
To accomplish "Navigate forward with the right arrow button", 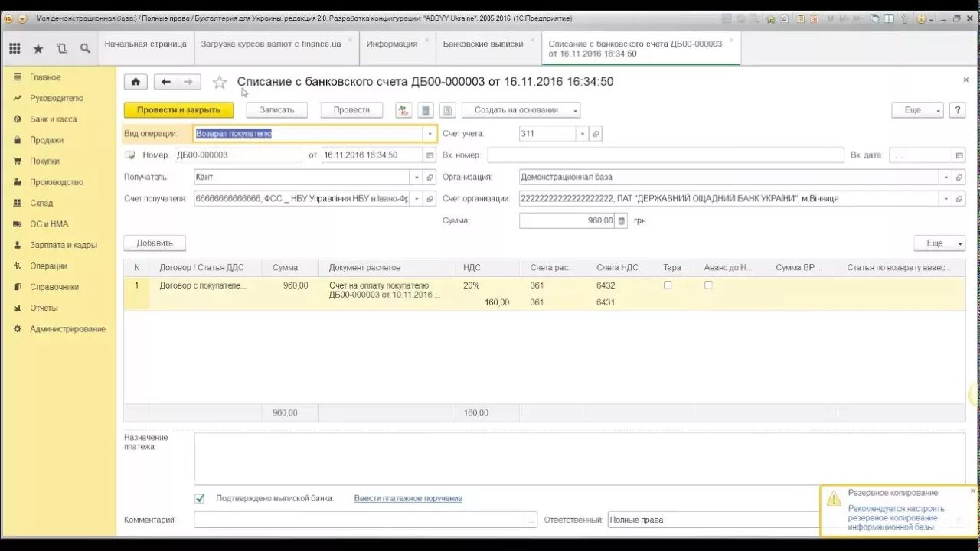I will tap(188, 82).
